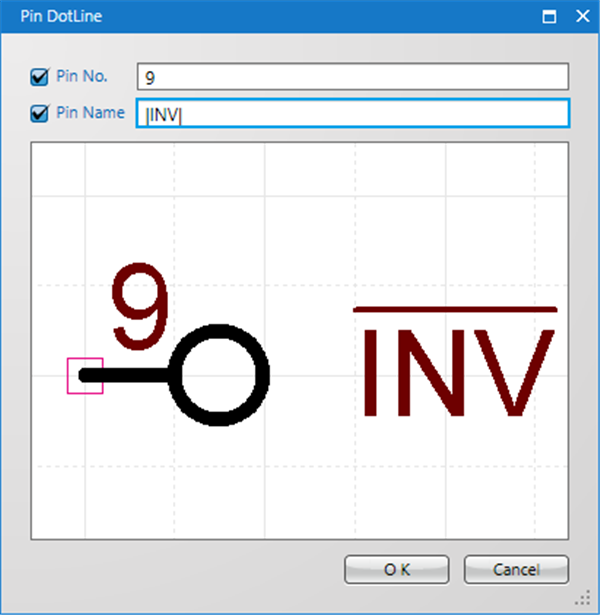
Task: Click the Pin Name label text
Action: (91, 113)
